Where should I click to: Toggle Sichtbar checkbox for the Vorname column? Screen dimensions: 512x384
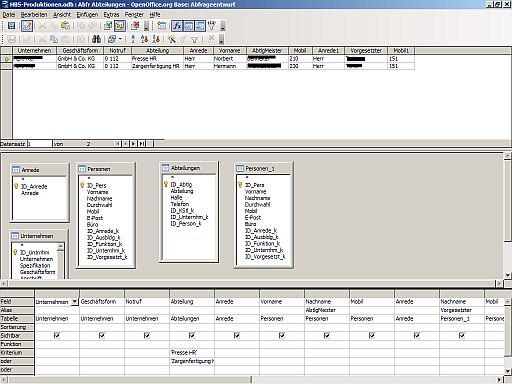pyautogui.click(x=282, y=335)
